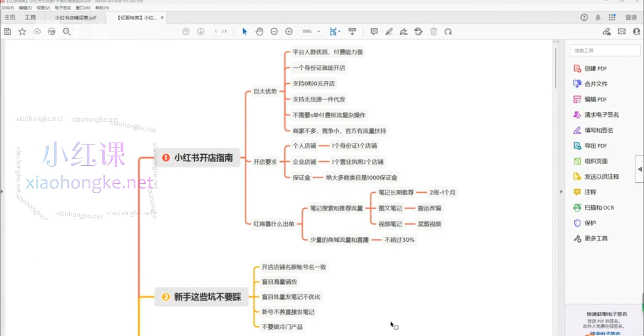Launch the 编辑 PDF tool
This screenshot has width=644, height=336.
pyautogui.click(x=594, y=99)
